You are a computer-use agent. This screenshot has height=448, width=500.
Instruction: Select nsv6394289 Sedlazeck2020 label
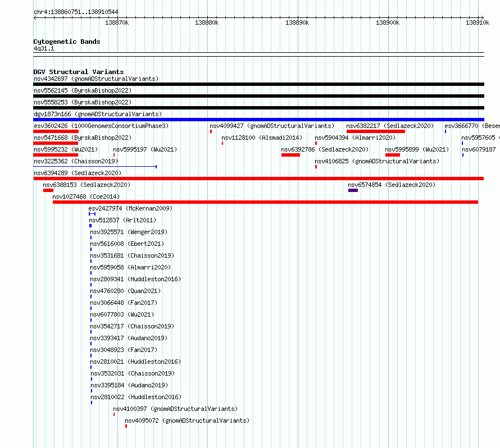click(78, 173)
